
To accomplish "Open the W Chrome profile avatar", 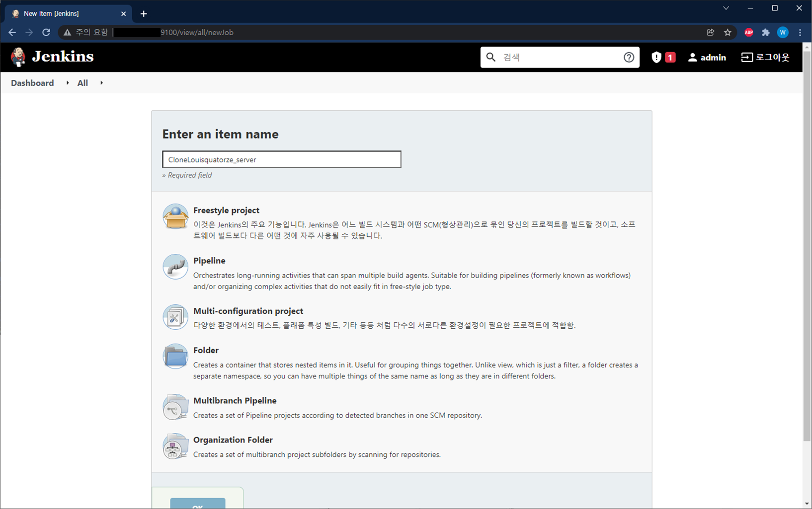I will tap(783, 32).
